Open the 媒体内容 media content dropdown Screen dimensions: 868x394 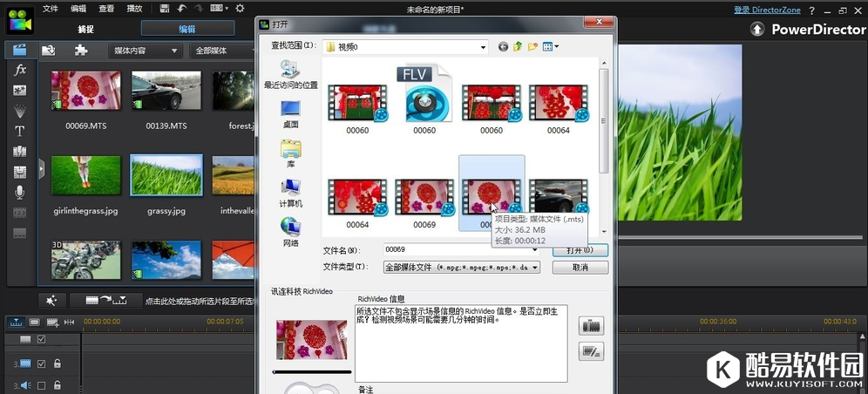[x=174, y=51]
